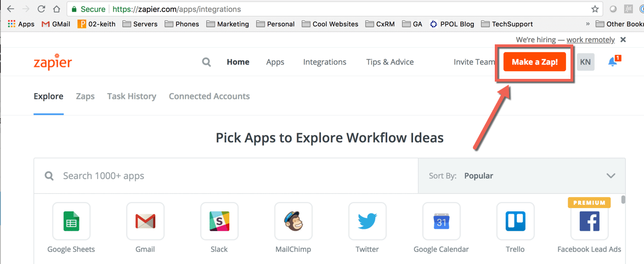Open Apps in the top navigation
The height and width of the screenshot is (264, 644).
(x=275, y=62)
